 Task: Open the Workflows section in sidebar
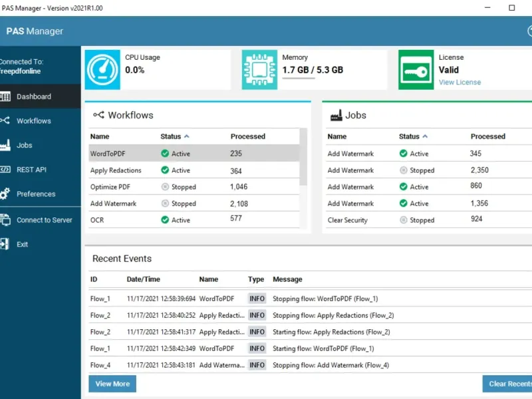click(33, 121)
